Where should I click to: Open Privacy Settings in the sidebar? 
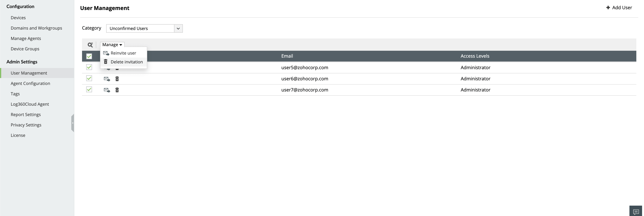[26, 125]
